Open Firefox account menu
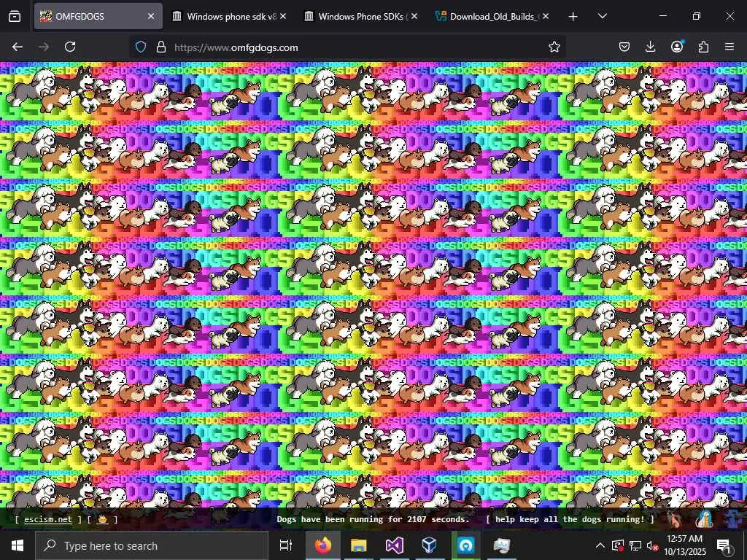The image size is (747, 560). pos(677,47)
